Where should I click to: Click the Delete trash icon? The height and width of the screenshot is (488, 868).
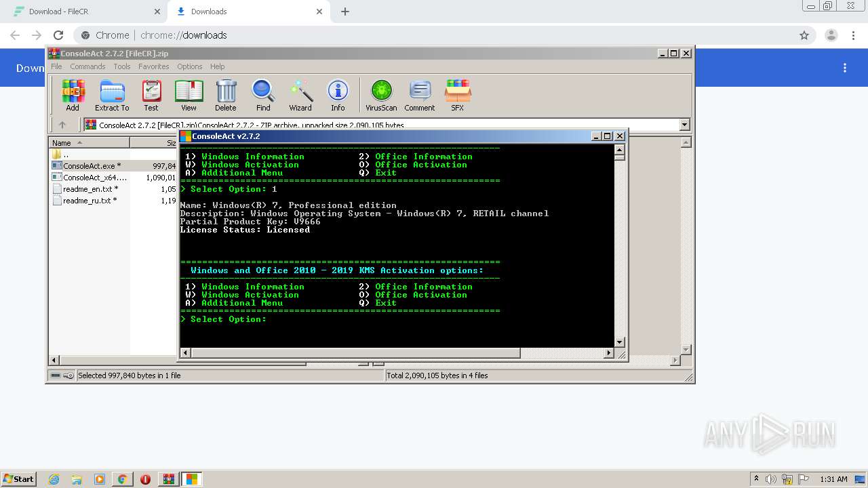[226, 96]
